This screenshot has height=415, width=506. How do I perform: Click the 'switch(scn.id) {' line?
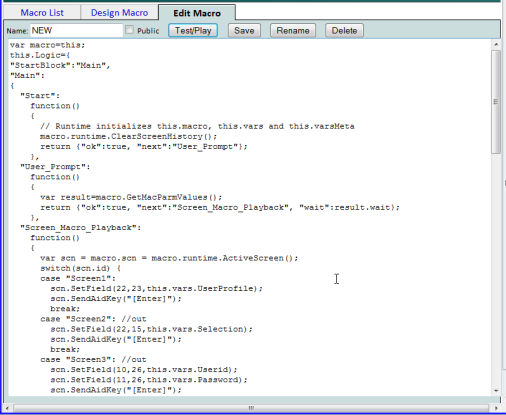click(x=81, y=268)
